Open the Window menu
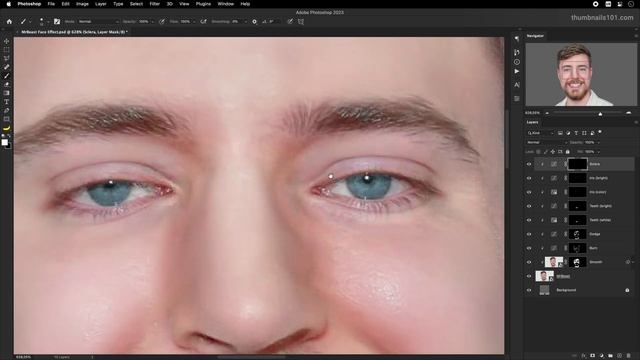The image size is (640, 360). pyautogui.click(x=225, y=4)
